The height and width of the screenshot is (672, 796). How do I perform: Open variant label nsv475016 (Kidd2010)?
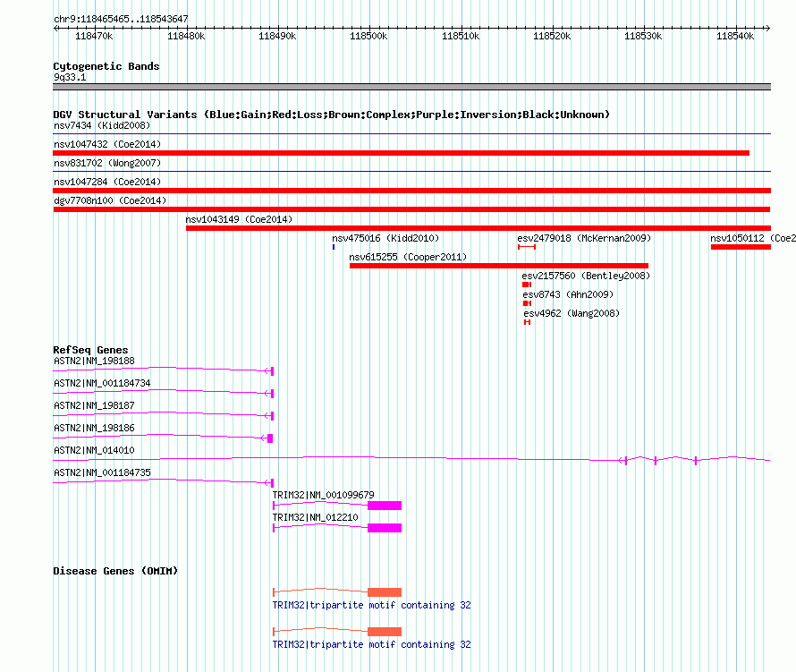[x=385, y=238]
